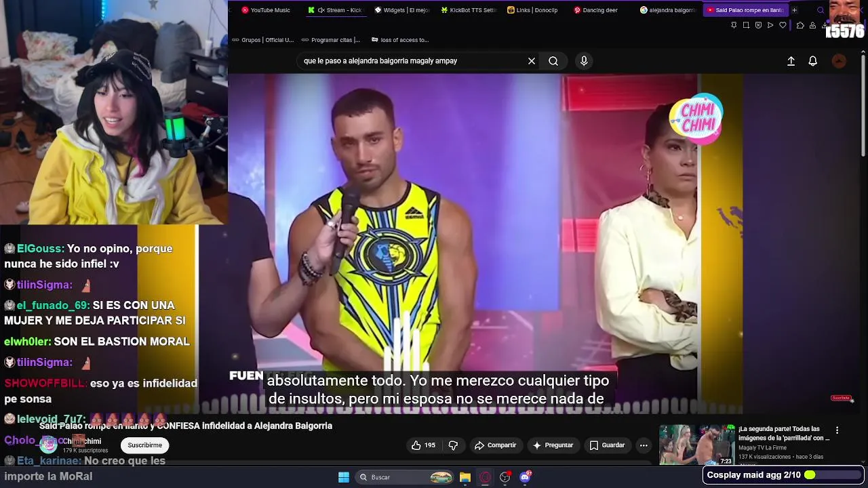
Task: Click the Compartir share button
Action: [495, 445]
